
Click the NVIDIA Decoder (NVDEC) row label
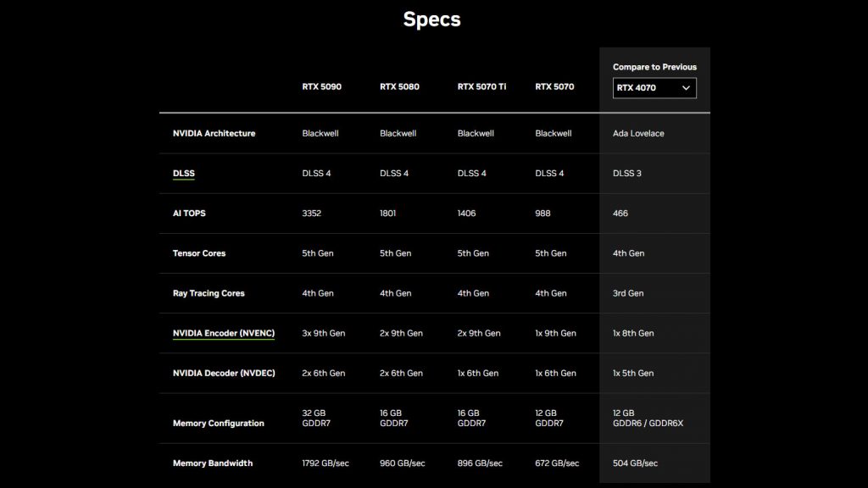click(224, 373)
